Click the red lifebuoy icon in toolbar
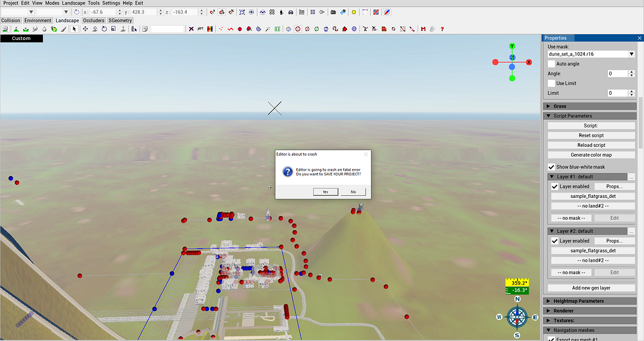644x341 pixels. [298, 29]
